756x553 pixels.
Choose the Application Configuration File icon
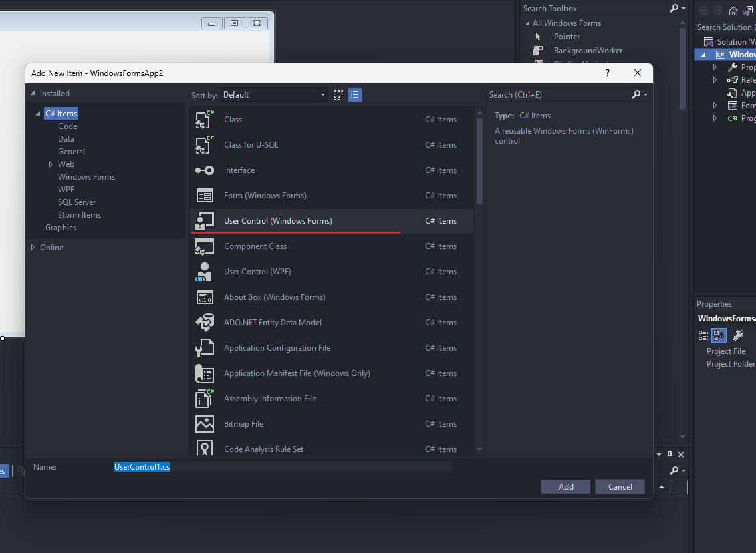[205, 348]
